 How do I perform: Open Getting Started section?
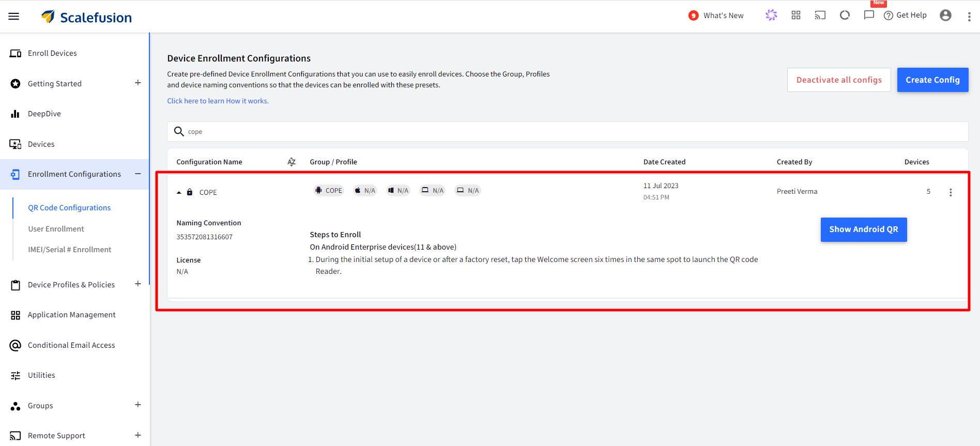(x=55, y=84)
